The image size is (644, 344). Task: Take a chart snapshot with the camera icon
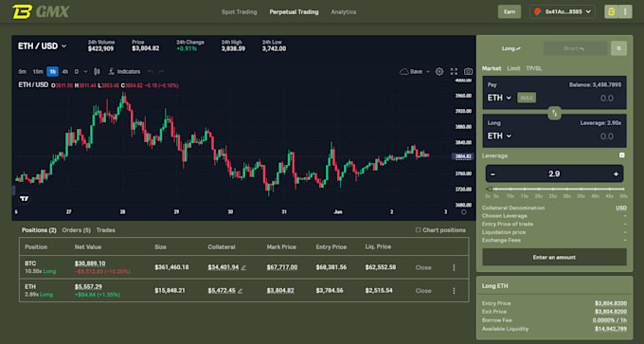(x=468, y=71)
